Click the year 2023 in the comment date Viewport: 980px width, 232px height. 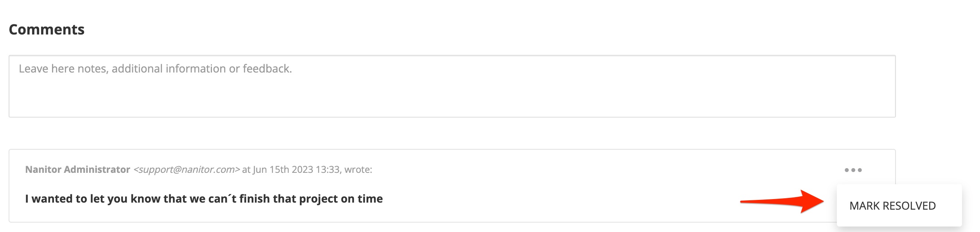click(302, 170)
